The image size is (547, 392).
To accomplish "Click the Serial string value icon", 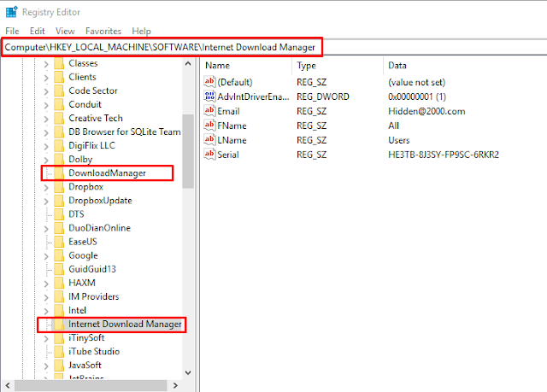I will (209, 154).
